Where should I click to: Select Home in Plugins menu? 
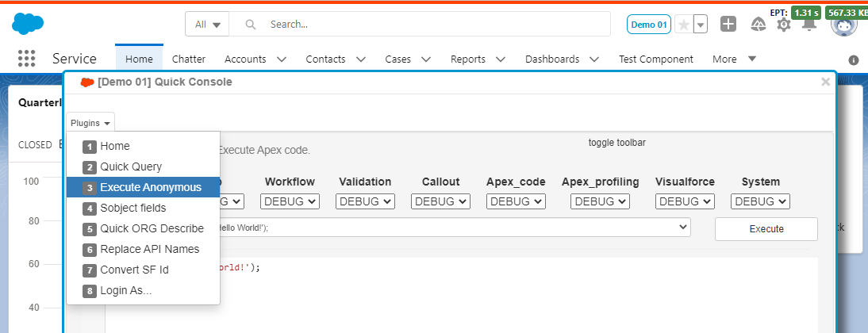[144, 147]
